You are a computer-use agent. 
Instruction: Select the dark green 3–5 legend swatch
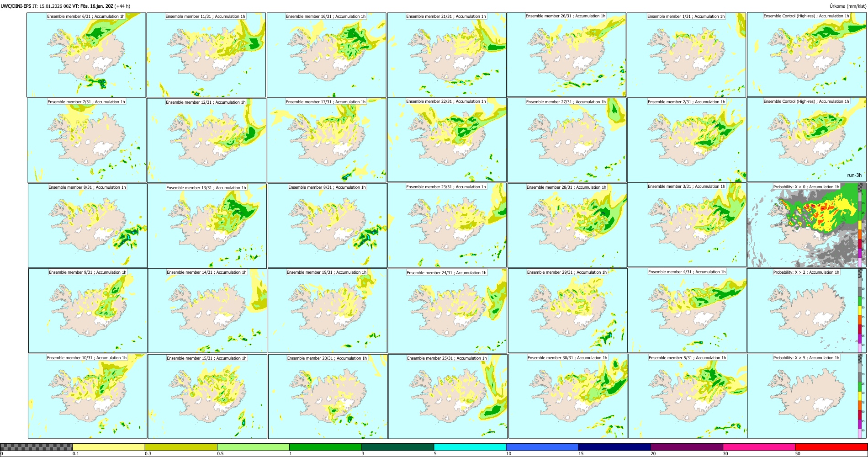click(397, 447)
